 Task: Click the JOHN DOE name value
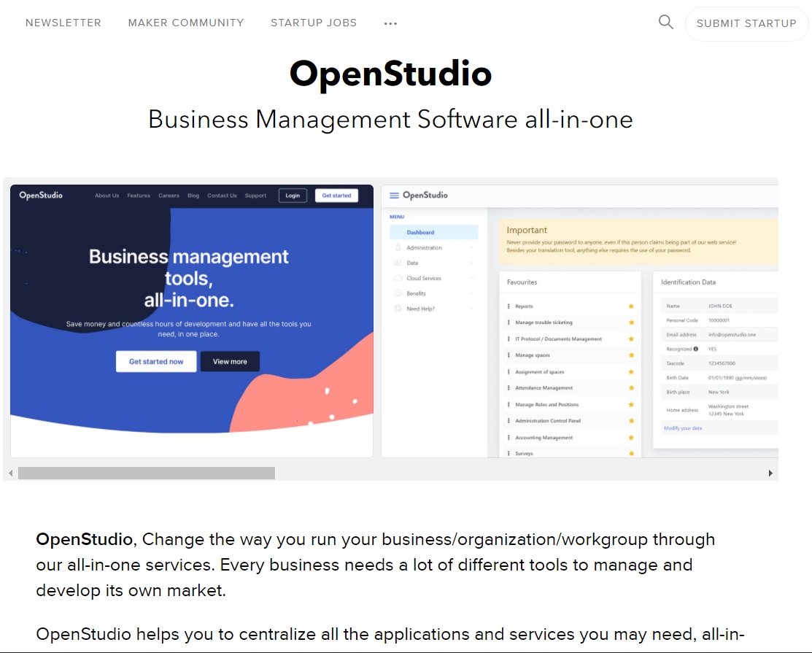coord(720,306)
